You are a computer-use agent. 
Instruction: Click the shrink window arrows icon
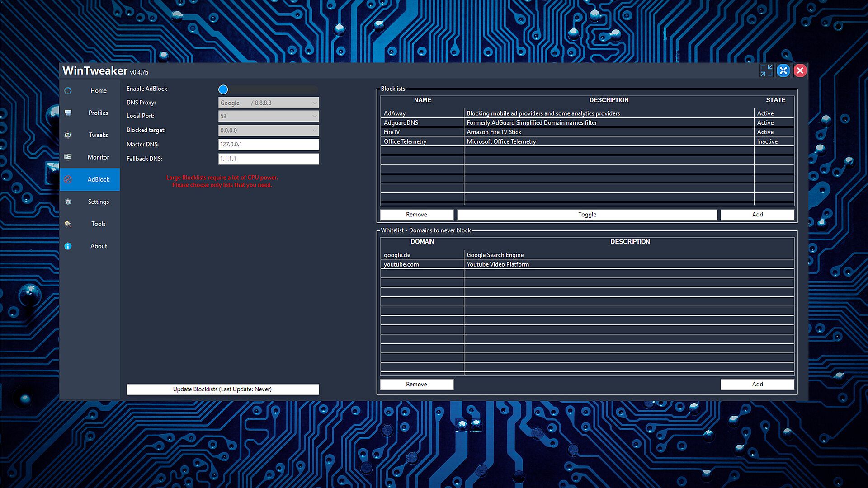pos(766,70)
